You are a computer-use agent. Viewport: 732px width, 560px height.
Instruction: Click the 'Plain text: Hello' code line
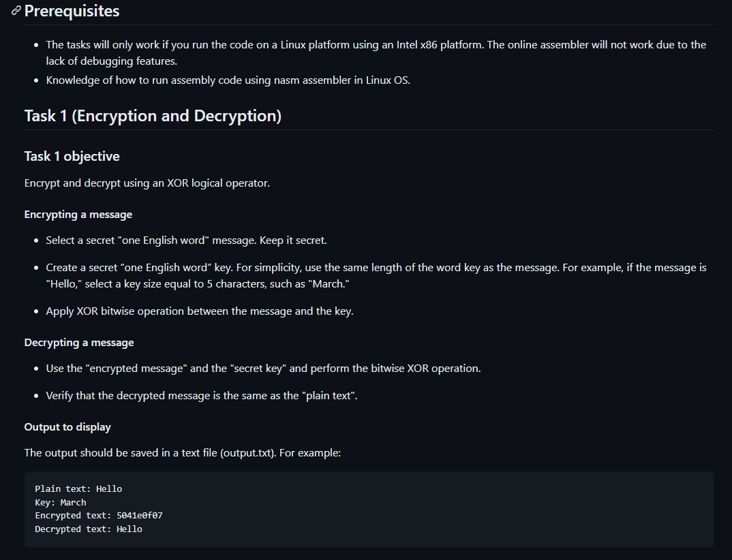78,488
